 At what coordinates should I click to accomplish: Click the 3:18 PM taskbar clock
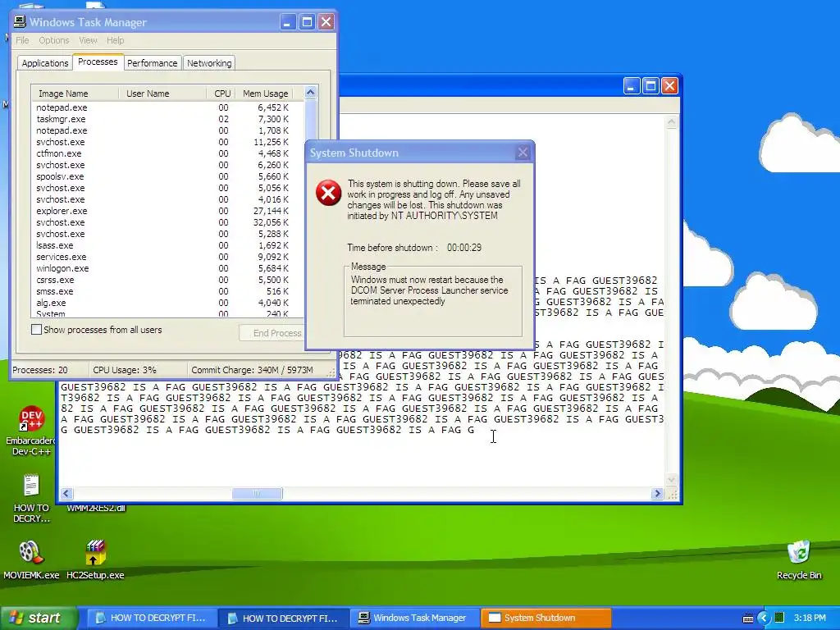point(810,618)
